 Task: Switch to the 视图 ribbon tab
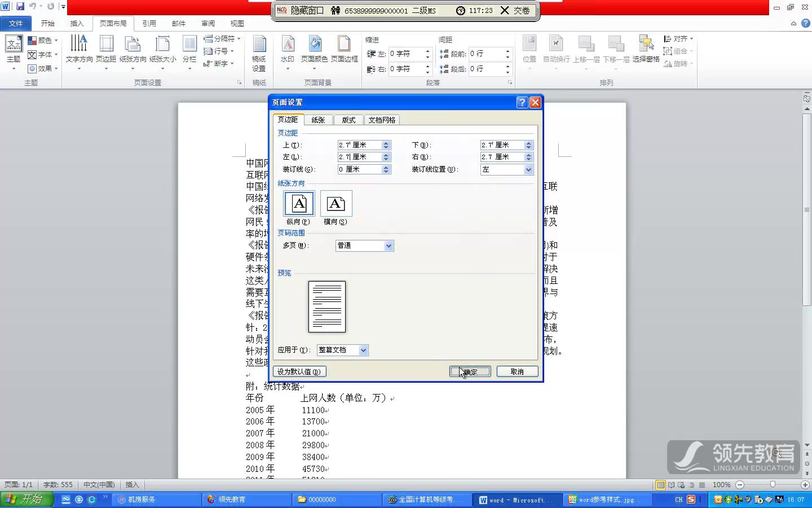click(237, 23)
